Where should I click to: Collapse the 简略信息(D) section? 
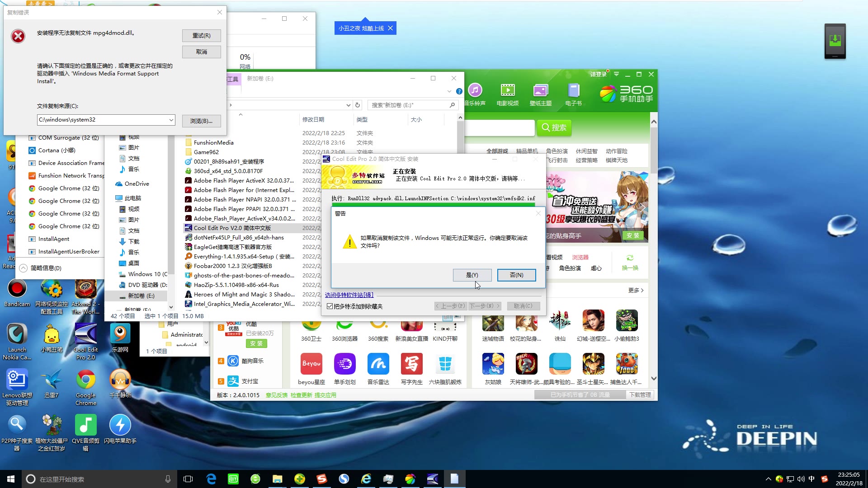[x=23, y=267]
